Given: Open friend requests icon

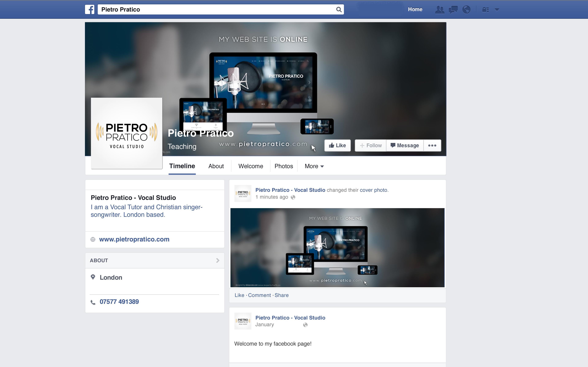Looking at the screenshot, I should [x=439, y=10].
